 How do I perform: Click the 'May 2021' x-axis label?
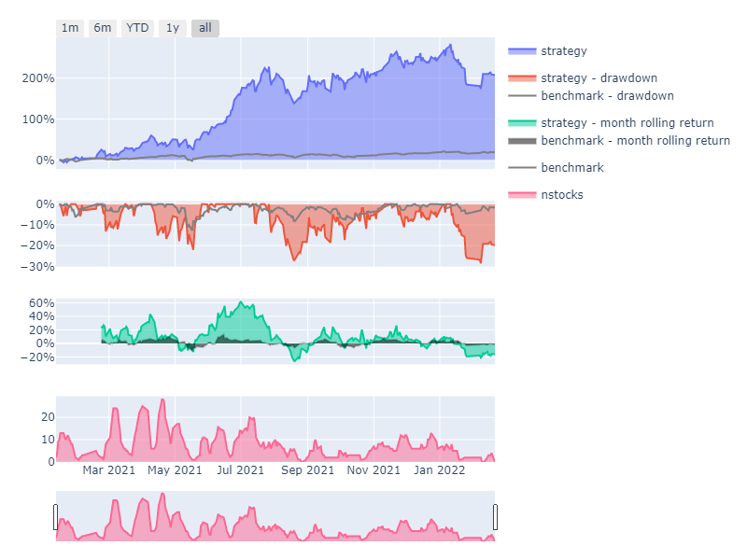(175, 470)
